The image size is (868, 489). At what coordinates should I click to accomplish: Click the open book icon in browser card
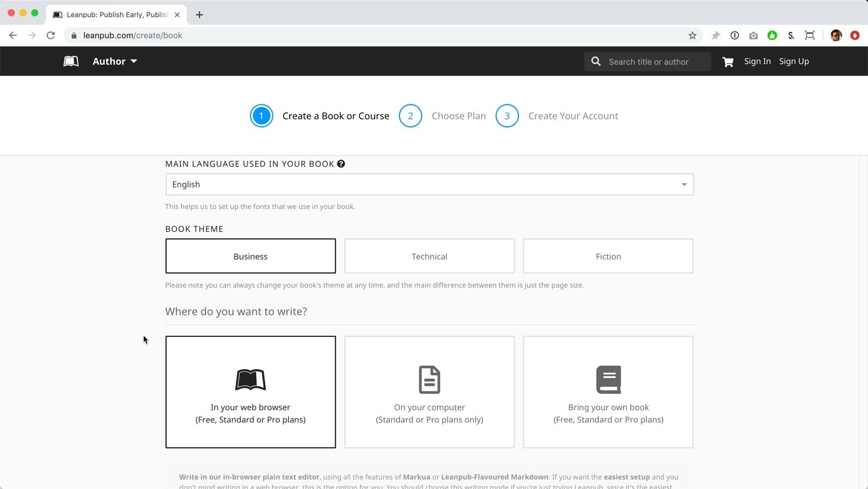[250, 380]
